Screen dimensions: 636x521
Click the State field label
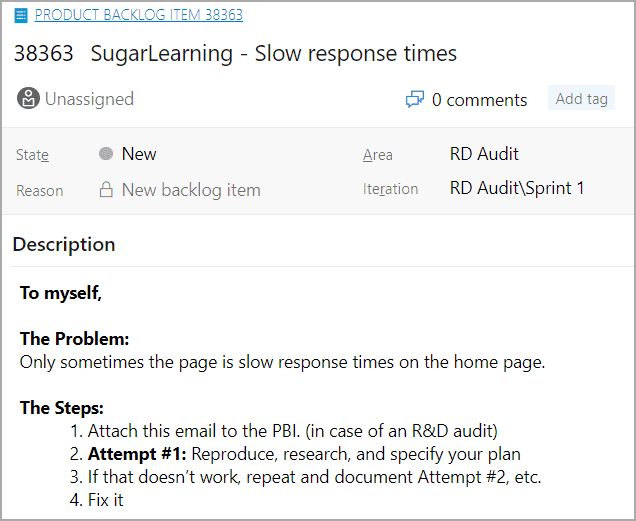point(32,155)
